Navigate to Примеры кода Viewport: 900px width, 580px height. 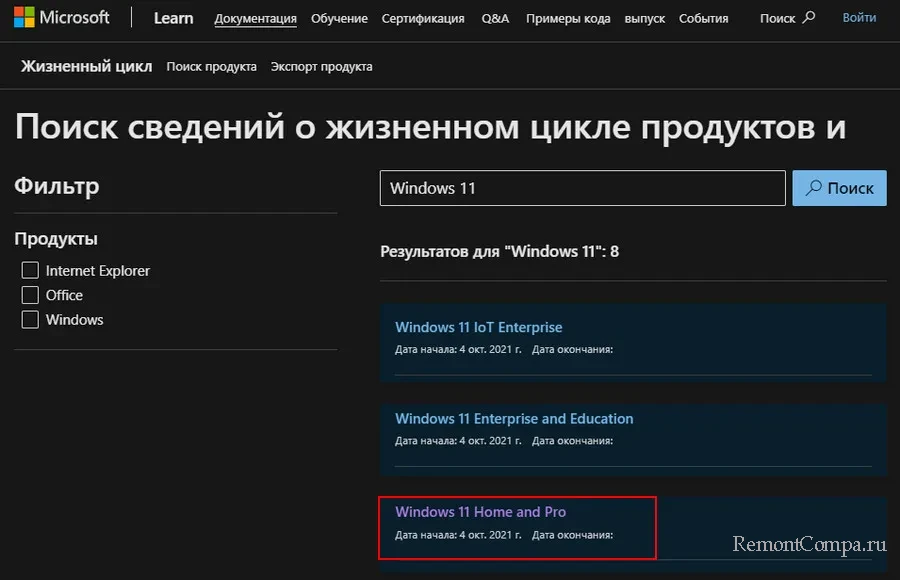point(567,19)
